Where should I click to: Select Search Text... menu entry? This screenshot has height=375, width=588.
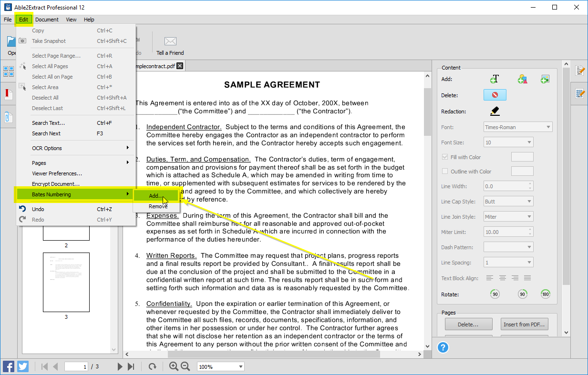(76, 123)
